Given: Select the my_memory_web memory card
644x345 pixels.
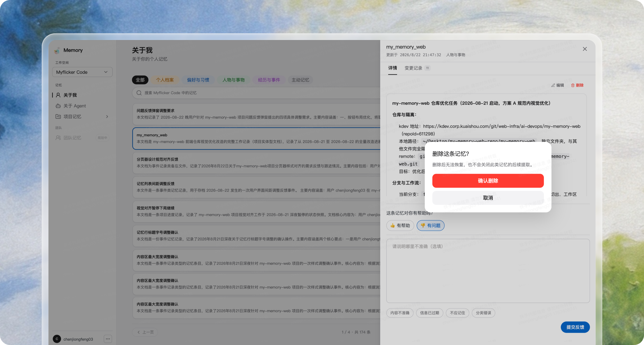Looking at the screenshot, I should click(x=256, y=138).
